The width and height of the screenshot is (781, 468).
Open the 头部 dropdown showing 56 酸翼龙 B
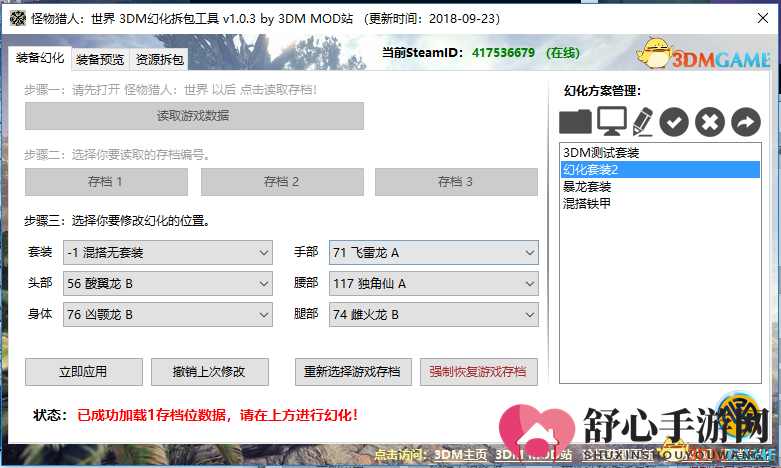tap(168, 284)
